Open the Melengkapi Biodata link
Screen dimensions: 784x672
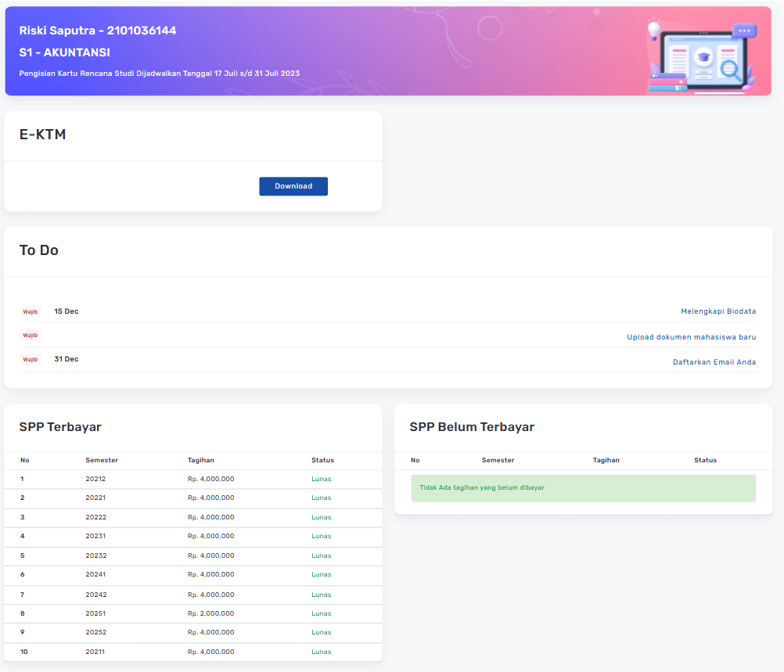coord(717,311)
